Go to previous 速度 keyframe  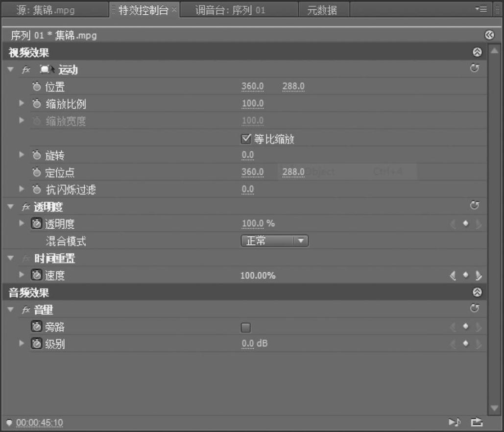click(453, 275)
